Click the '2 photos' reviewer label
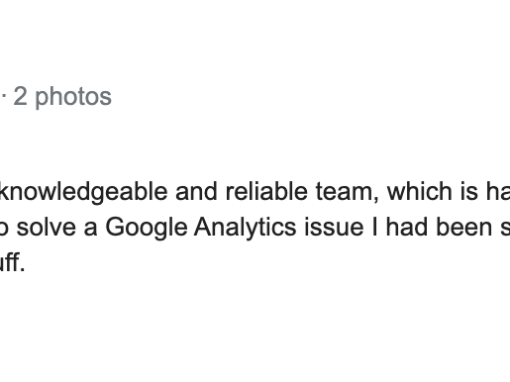The height and width of the screenshot is (382, 510). tap(62, 97)
